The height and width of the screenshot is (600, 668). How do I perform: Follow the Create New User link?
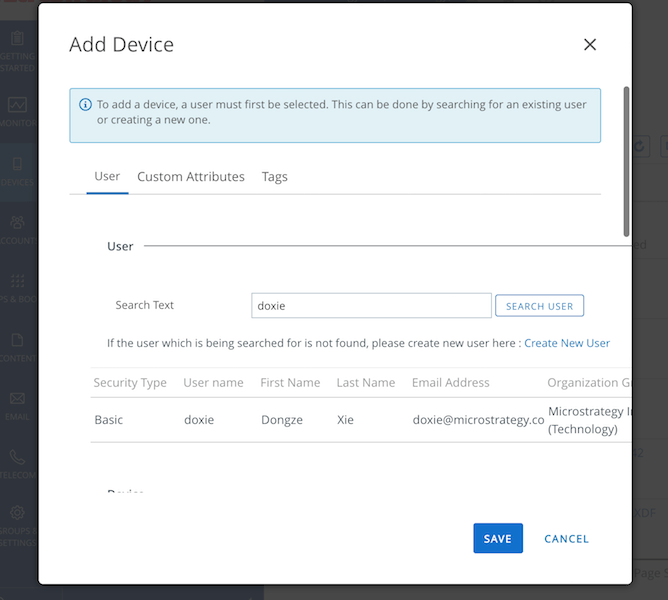tap(566, 343)
